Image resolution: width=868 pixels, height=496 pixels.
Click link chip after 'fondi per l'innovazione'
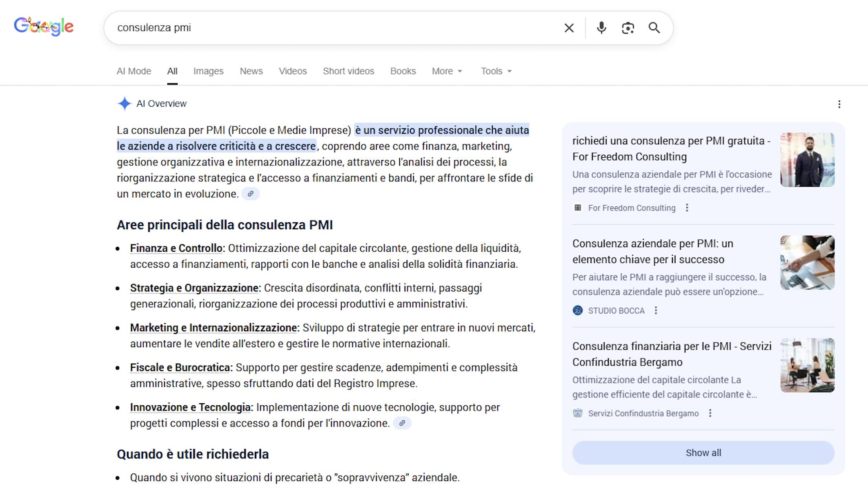tap(402, 423)
